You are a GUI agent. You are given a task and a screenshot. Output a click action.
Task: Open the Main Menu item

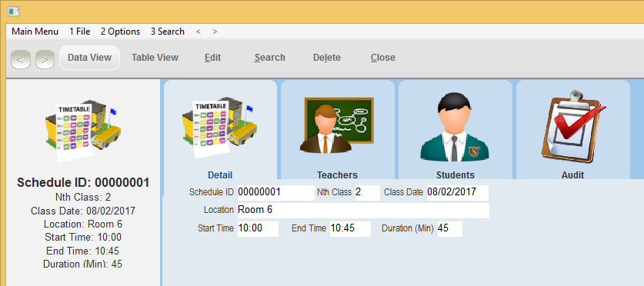click(35, 32)
